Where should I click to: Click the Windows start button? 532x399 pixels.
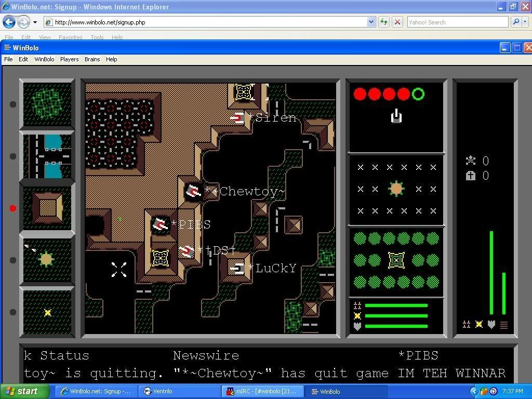pyautogui.click(x=22, y=392)
